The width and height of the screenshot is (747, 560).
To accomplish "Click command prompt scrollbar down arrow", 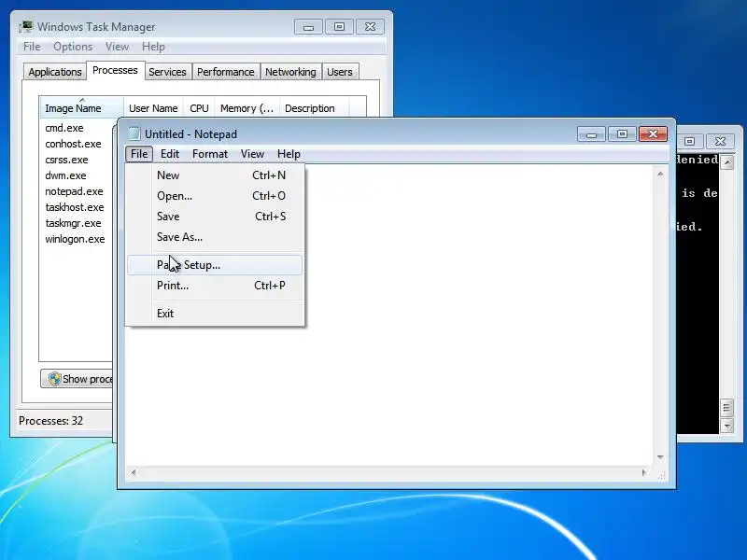I will click(727, 426).
